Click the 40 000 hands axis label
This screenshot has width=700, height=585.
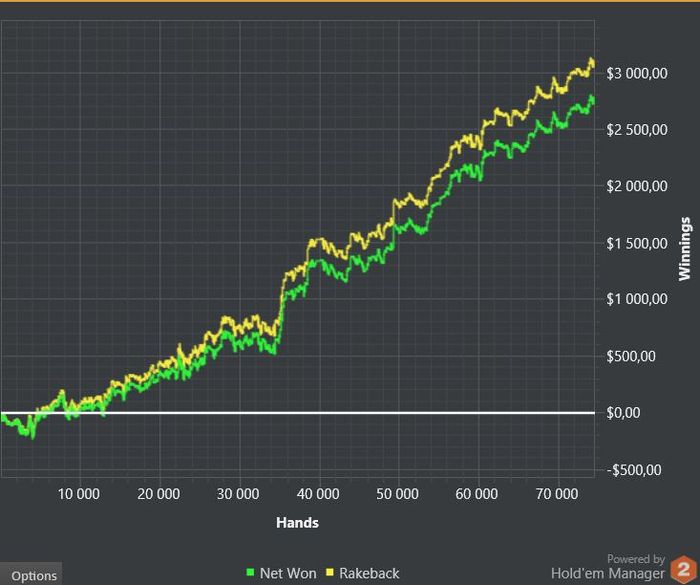coord(318,494)
